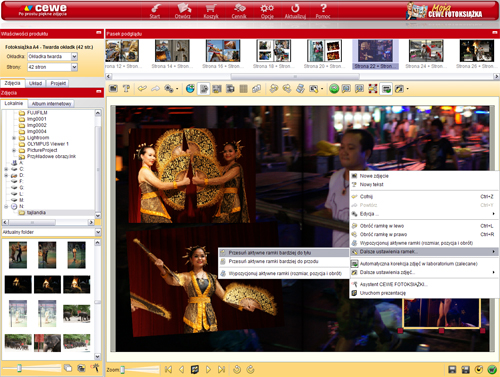Adjust the page Zoom slider
Screen dimensions: 500x377
[122, 370]
